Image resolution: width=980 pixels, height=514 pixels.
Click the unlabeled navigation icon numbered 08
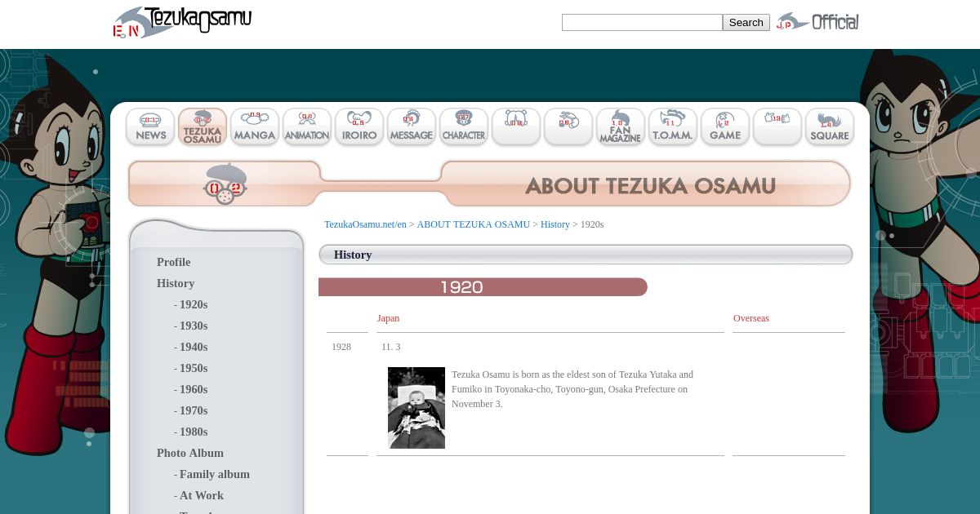click(x=516, y=127)
